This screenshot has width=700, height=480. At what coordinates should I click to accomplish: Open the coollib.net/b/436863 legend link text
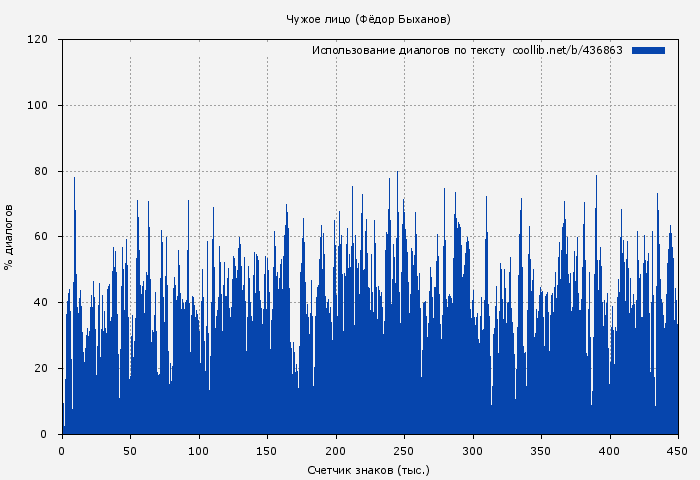pos(567,50)
